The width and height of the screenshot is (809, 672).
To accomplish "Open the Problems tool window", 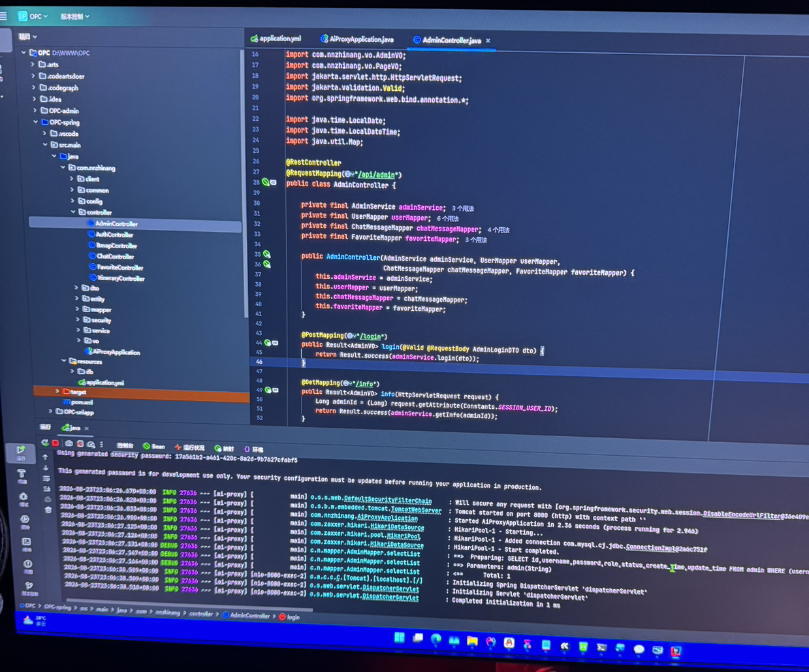I will click(x=28, y=566).
